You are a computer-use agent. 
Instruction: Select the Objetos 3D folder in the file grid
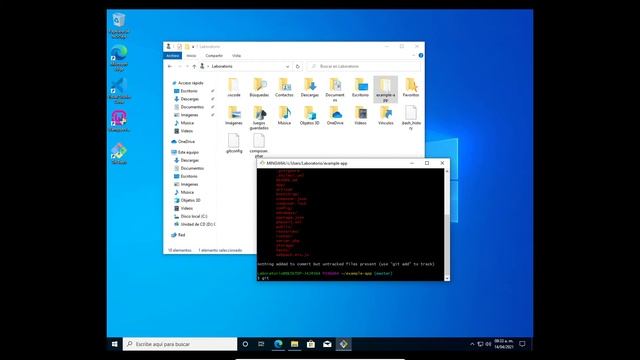310,115
